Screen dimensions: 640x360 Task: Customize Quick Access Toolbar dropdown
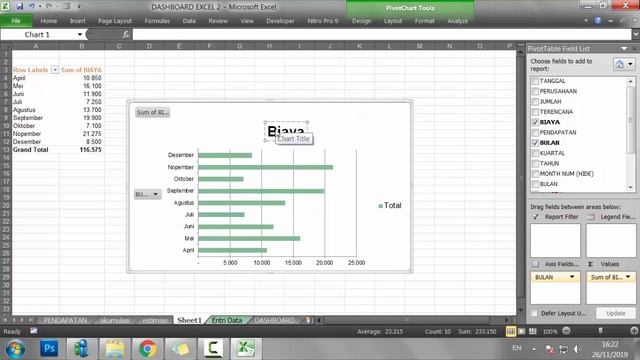79,7
